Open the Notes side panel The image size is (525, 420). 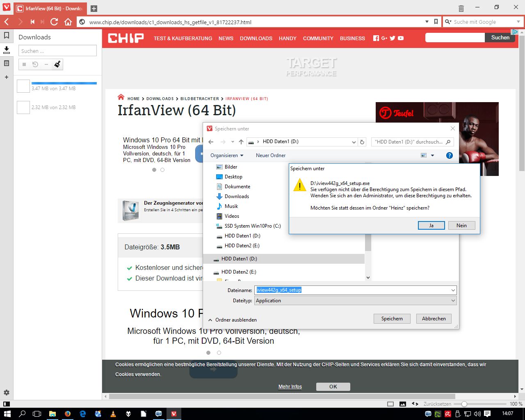tap(7, 63)
